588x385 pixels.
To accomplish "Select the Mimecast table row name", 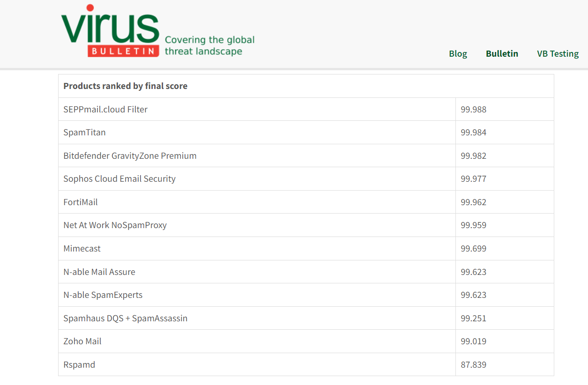I will point(82,249).
